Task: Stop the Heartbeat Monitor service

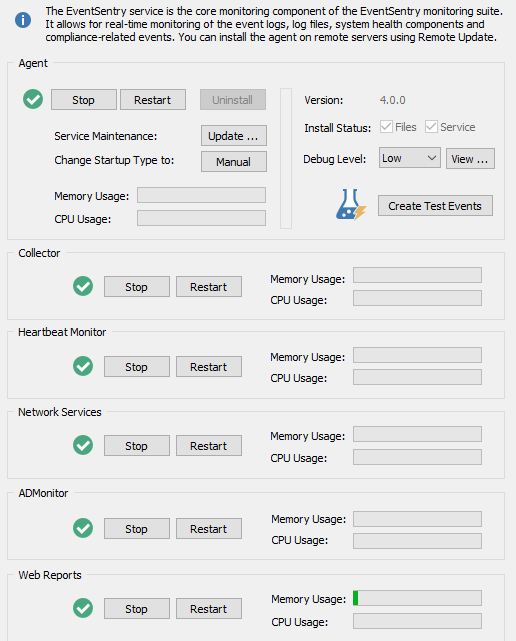Action: click(x=137, y=367)
